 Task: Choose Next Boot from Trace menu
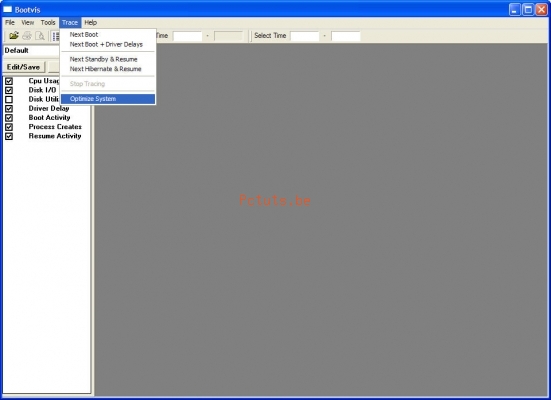[x=108, y=34]
